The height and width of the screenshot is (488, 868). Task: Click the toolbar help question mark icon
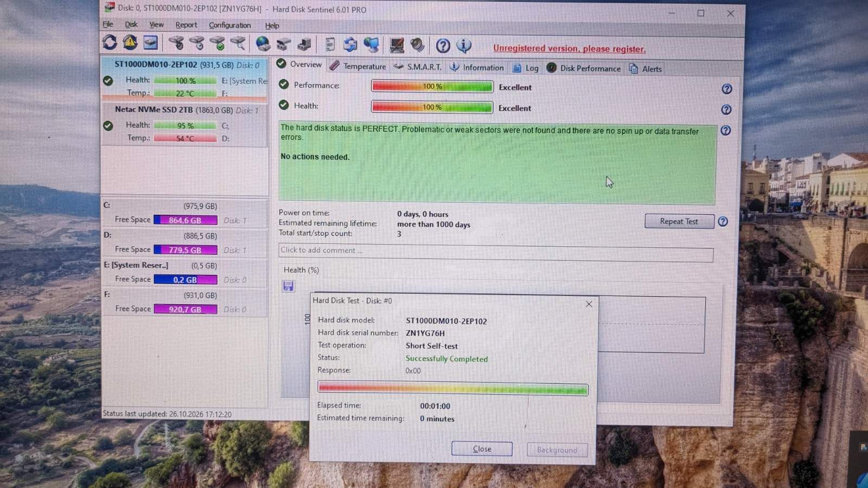[x=443, y=46]
